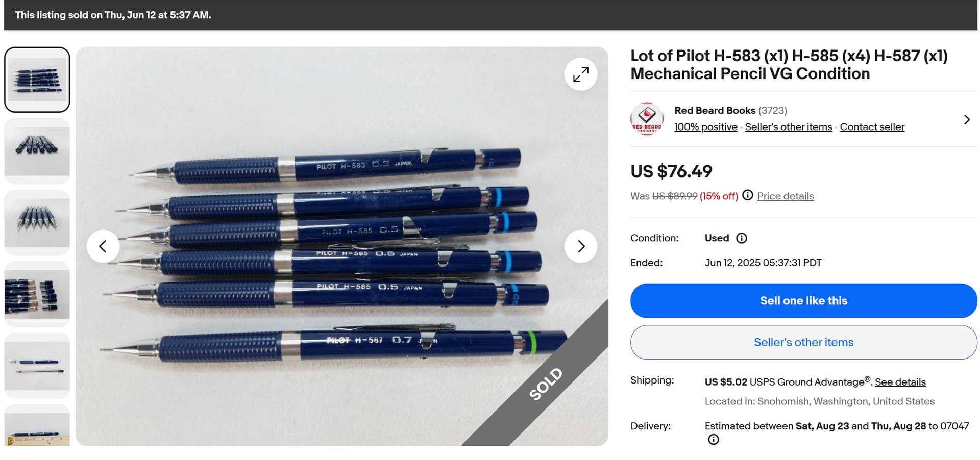This screenshot has height=460, width=980.
Task: Select the fifth thumbnail with two pencils
Action: click(x=37, y=365)
